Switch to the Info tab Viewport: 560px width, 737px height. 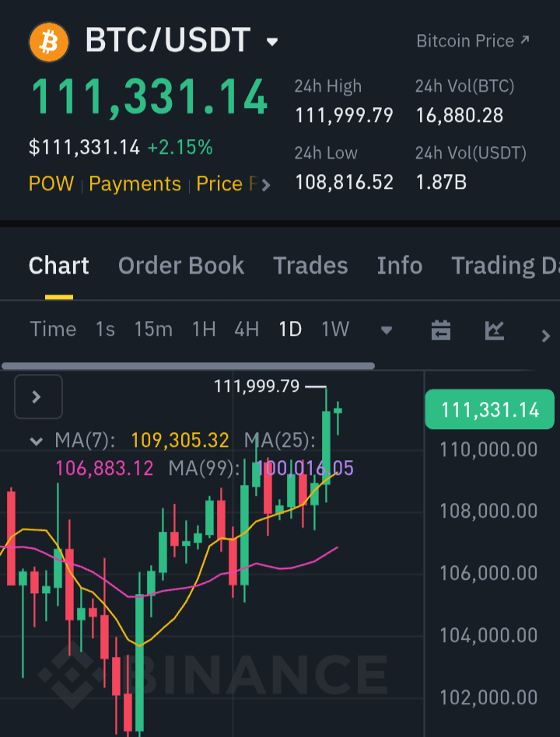tap(400, 266)
